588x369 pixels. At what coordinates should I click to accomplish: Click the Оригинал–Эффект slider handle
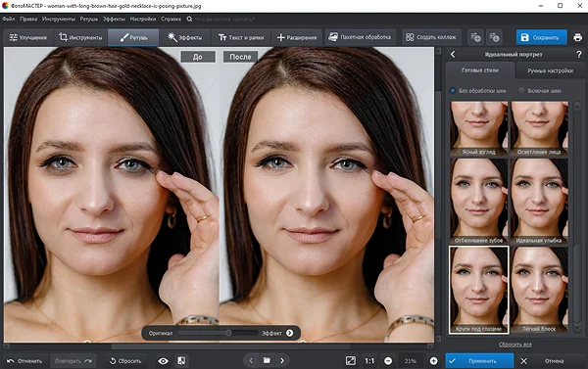(x=228, y=333)
